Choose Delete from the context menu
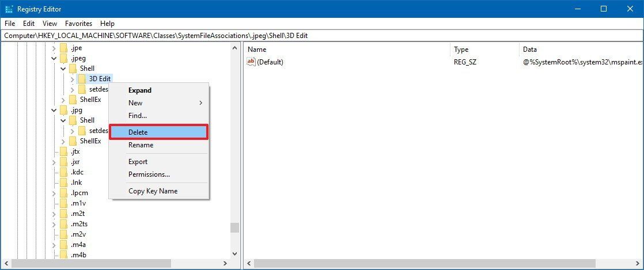The width and height of the screenshot is (644, 270). point(159,132)
